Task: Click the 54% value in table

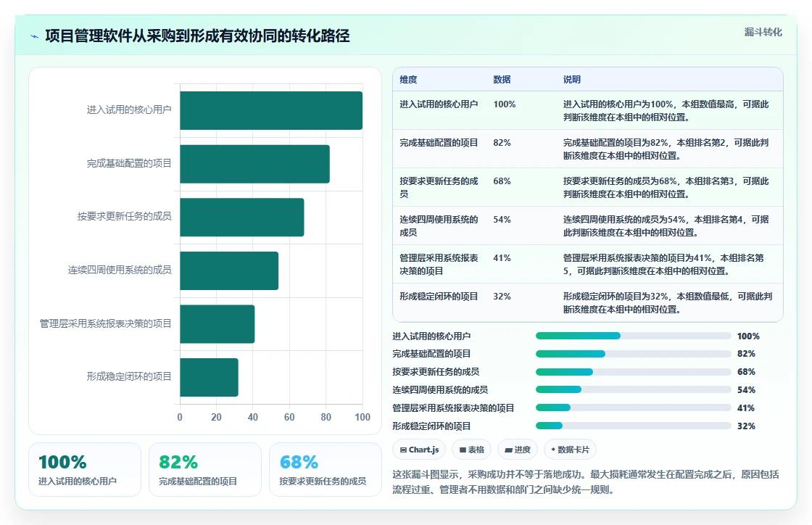Action: [x=502, y=220]
